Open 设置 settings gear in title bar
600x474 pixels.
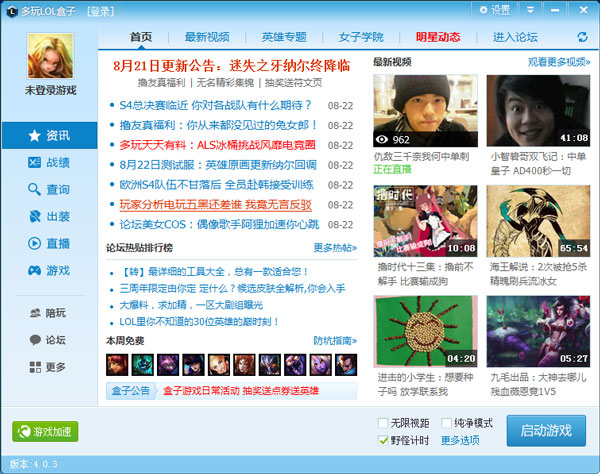pyautogui.click(x=494, y=10)
